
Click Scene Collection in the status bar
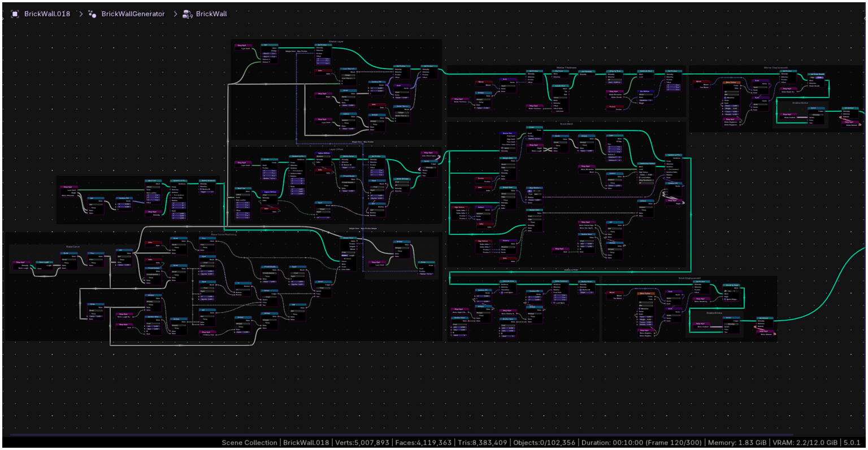click(x=249, y=443)
